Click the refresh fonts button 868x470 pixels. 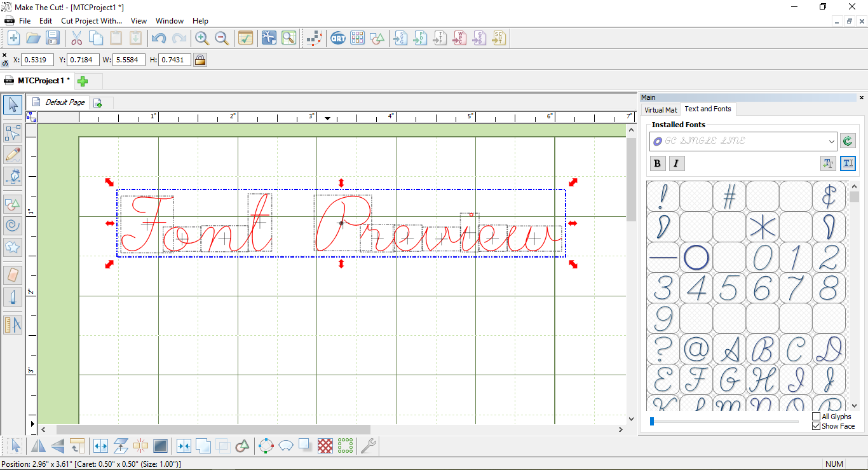click(848, 141)
